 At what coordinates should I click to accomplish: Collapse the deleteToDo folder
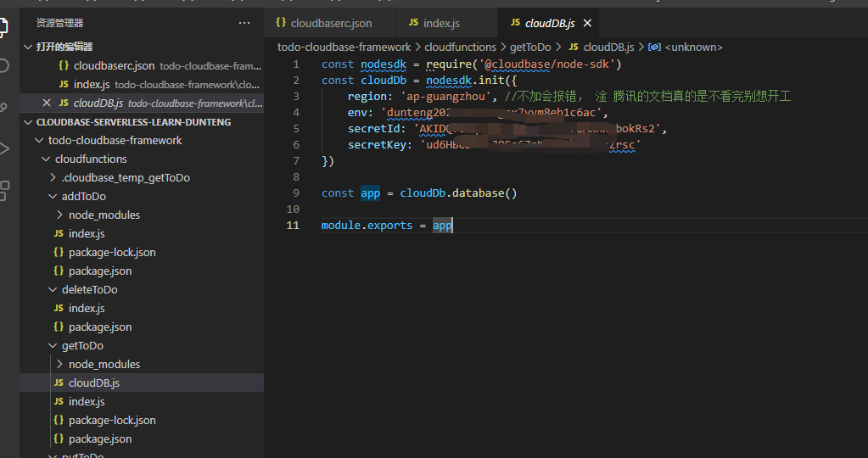pyautogui.click(x=53, y=290)
